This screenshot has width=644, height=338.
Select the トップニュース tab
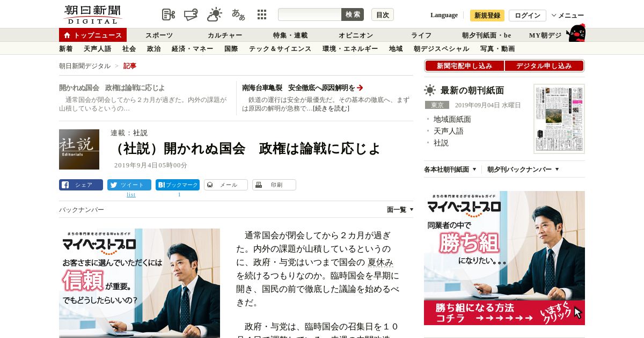tap(93, 35)
